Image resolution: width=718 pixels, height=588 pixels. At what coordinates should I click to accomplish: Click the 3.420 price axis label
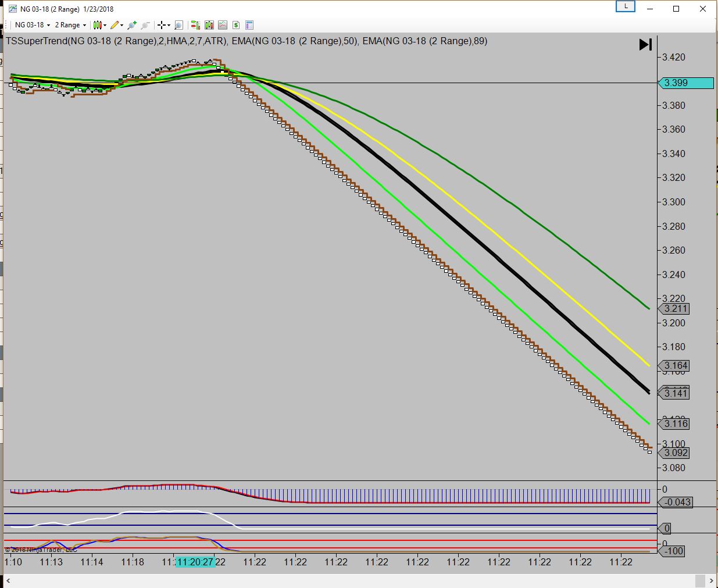pos(674,57)
